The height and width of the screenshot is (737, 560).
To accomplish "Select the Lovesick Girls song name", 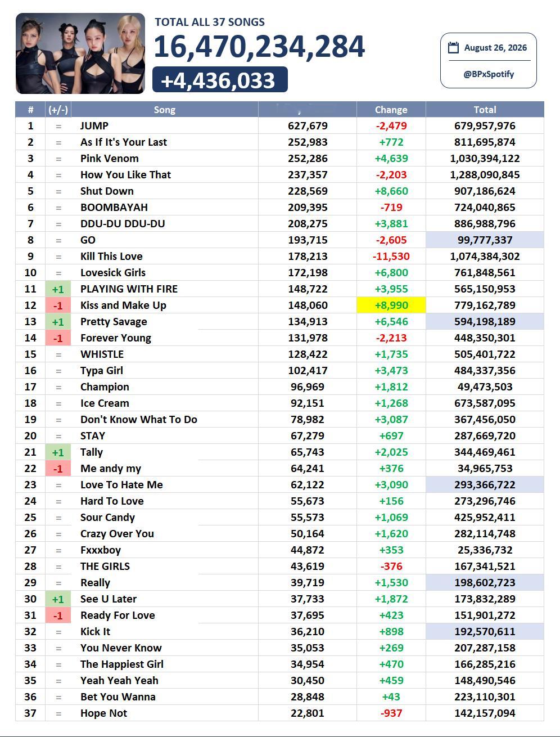I will (x=113, y=273).
